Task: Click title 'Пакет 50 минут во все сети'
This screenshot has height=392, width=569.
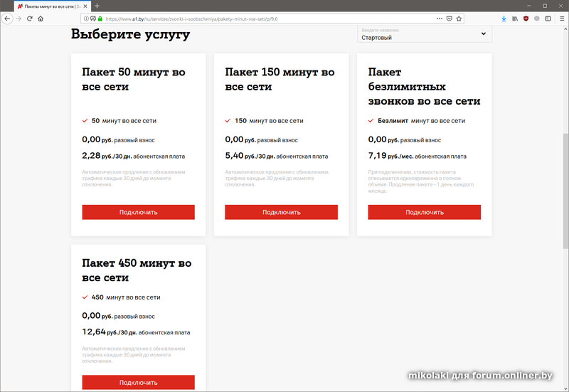Action: click(134, 79)
